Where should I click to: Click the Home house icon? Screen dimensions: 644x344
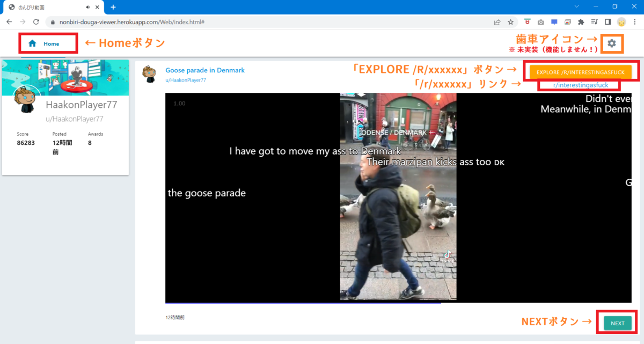coord(33,43)
